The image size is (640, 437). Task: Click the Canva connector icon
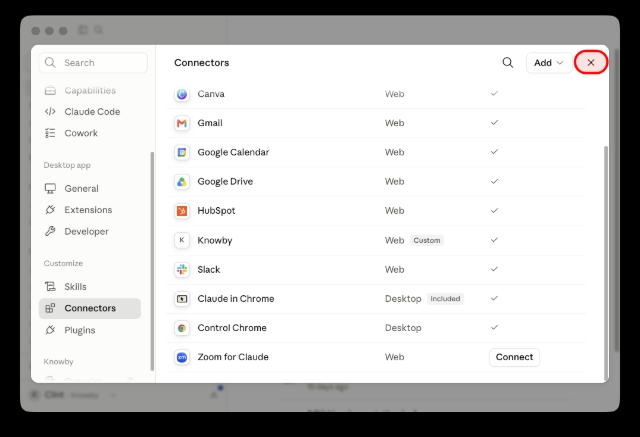[182, 94]
